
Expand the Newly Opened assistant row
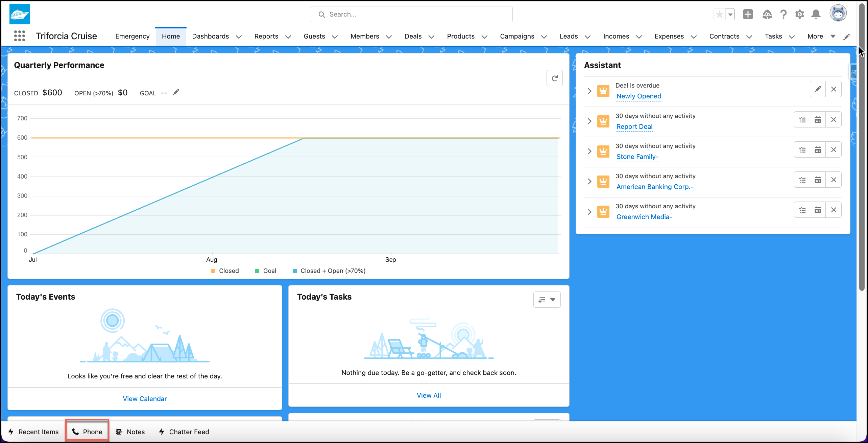point(589,91)
